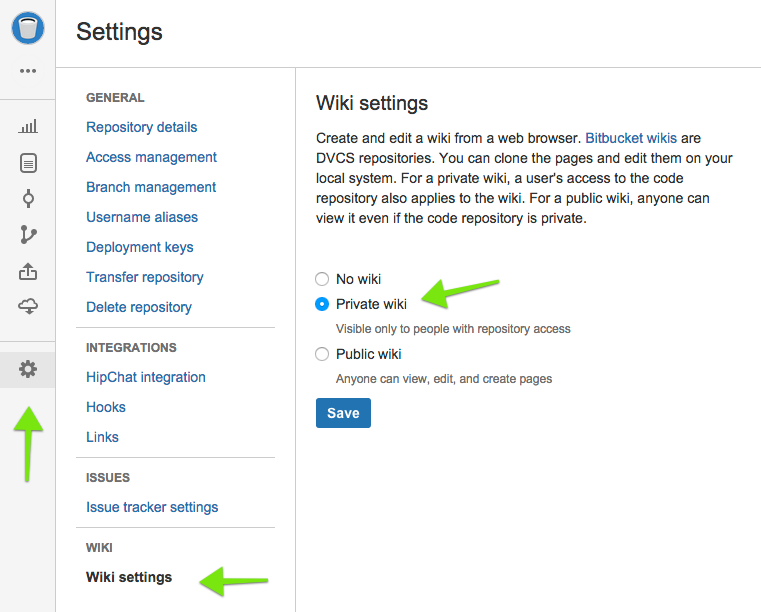Screen dimensions: 761x612
Task: Open the Overview bar chart icon
Action: [28, 127]
